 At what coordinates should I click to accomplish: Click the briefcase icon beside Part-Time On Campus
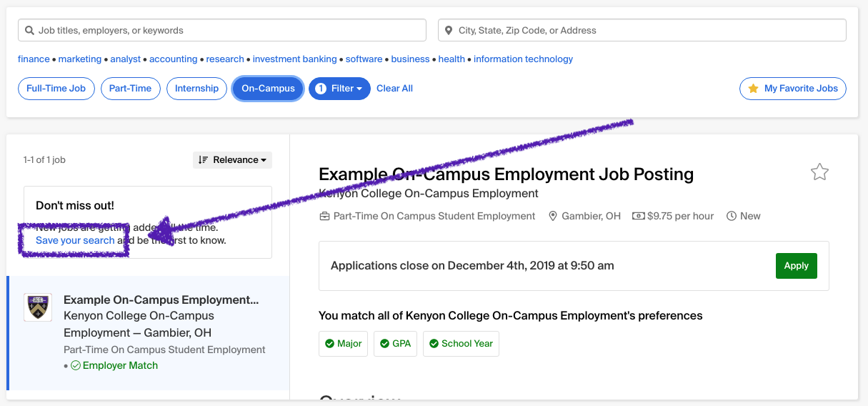coord(324,216)
